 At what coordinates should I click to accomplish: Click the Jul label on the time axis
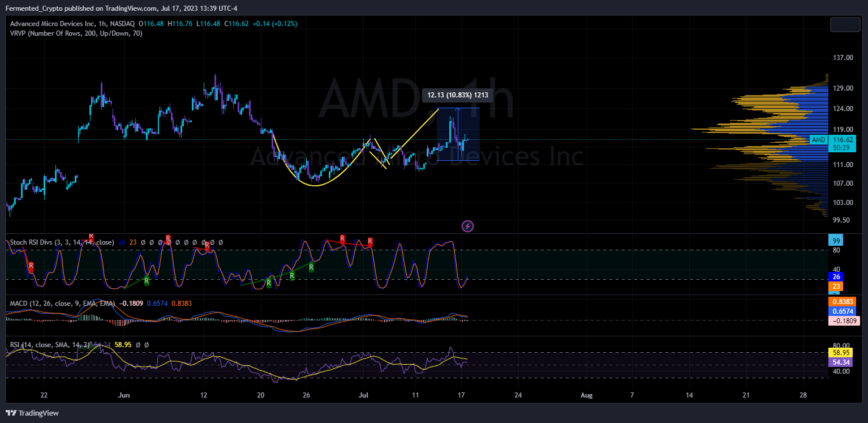(x=364, y=395)
